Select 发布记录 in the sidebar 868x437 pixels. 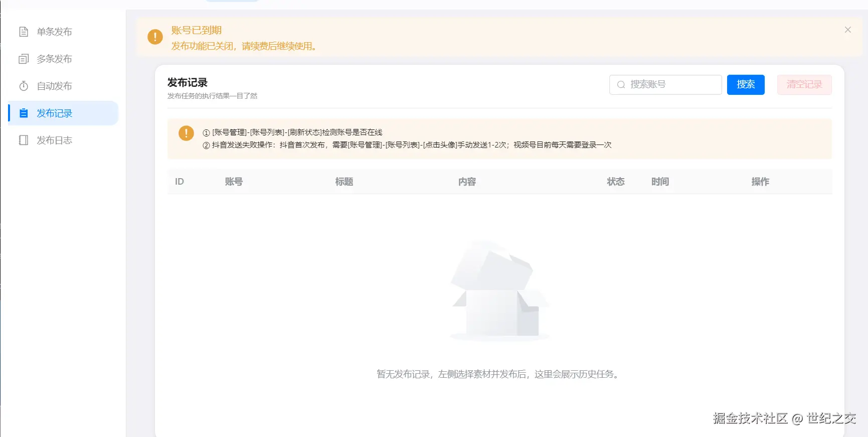point(63,113)
